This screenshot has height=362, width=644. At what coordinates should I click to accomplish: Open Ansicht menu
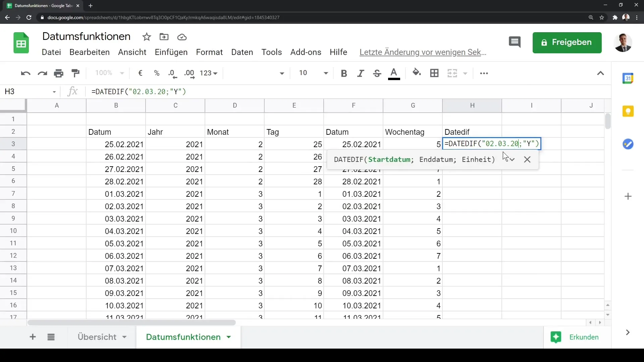(x=132, y=52)
